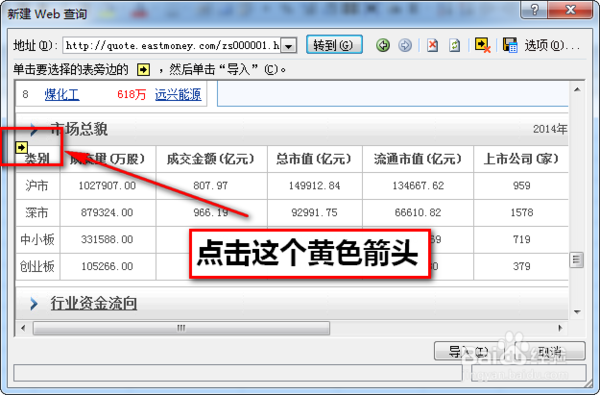Click the Hide selection icons button
The image size is (600, 395).
pos(483,45)
